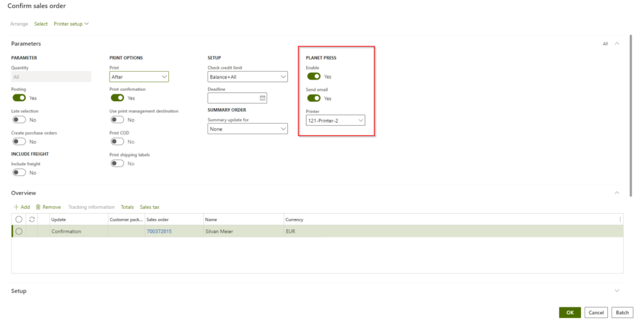Viewport: 644px width, 320px height.
Task: Select the Confirmation row radio circle
Action: point(19,231)
